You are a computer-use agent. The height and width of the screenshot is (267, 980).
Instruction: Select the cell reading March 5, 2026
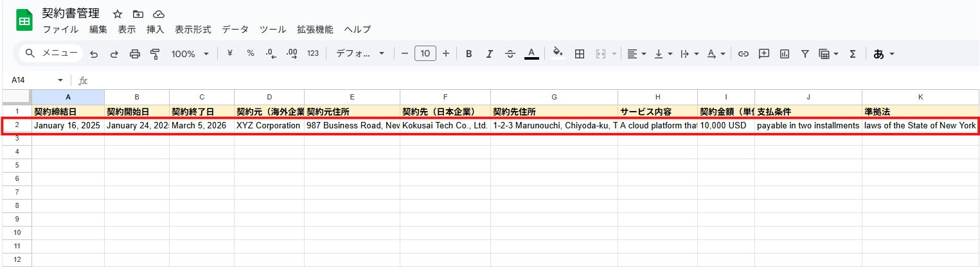point(202,126)
